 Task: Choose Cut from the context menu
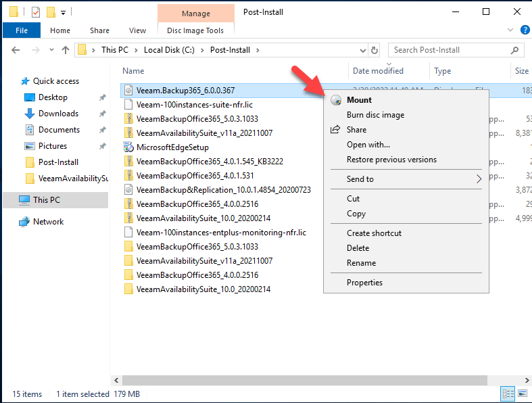[x=406, y=199]
